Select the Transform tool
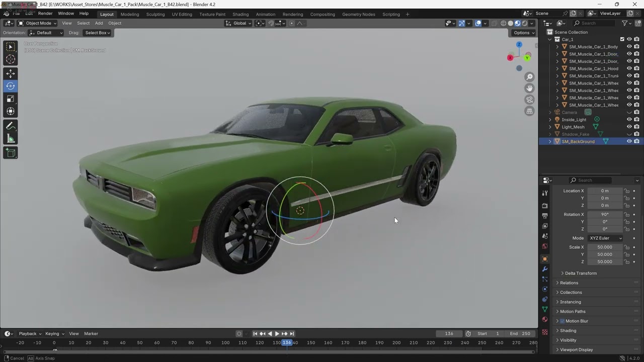The image size is (644, 362). [11, 111]
